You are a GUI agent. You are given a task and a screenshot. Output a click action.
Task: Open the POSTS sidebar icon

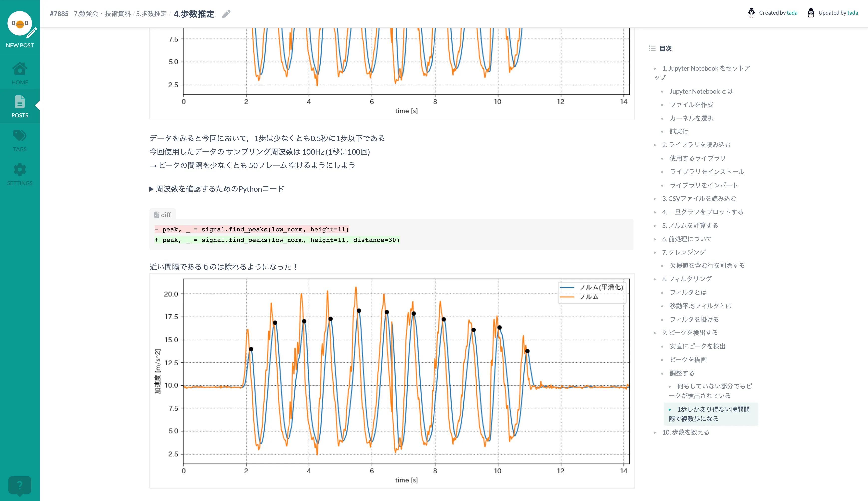(20, 102)
